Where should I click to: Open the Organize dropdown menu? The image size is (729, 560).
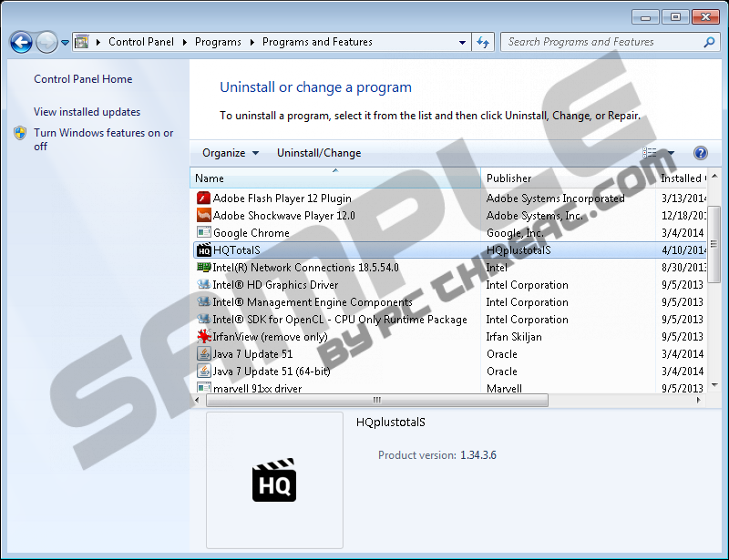(231, 153)
